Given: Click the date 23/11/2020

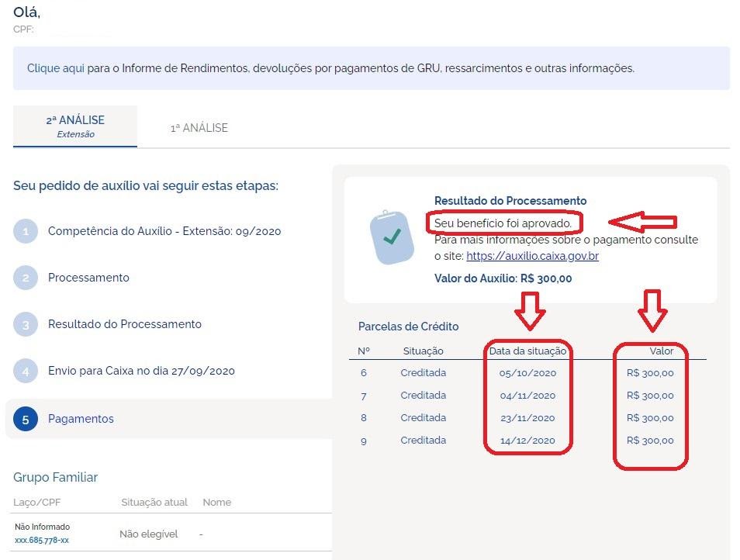Looking at the screenshot, I should click(x=527, y=418).
